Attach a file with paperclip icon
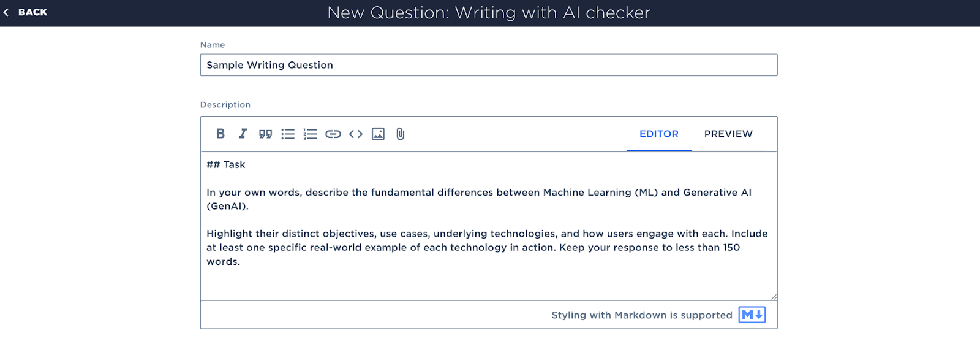This screenshot has height=344, width=980. (401, 134)
